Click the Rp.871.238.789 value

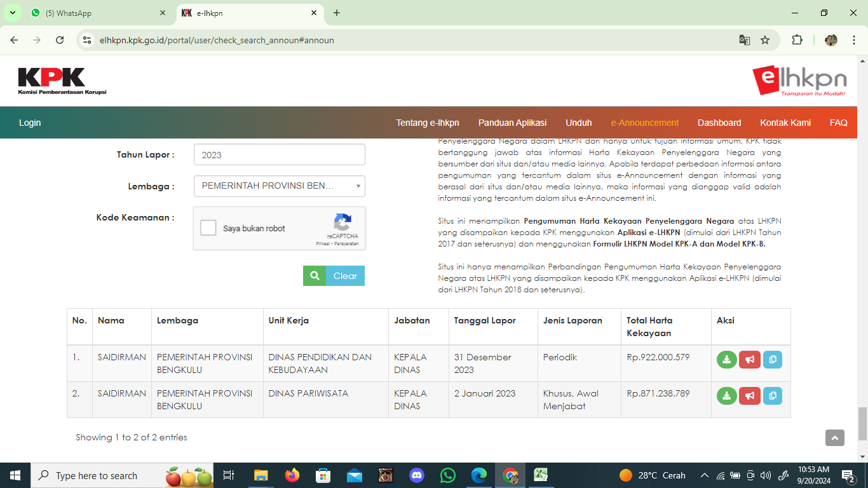(x=658, y=393)
